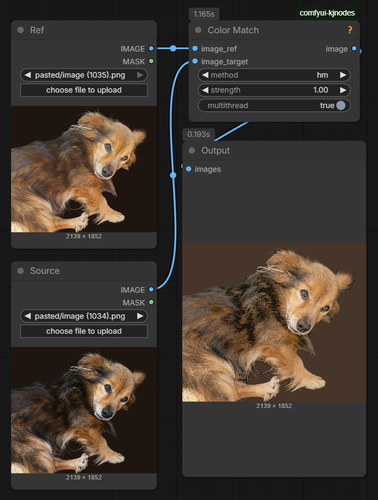Click Output node title
Image resolution: width=378 pixels, height=500 pixels.
(x=215, y=150)
